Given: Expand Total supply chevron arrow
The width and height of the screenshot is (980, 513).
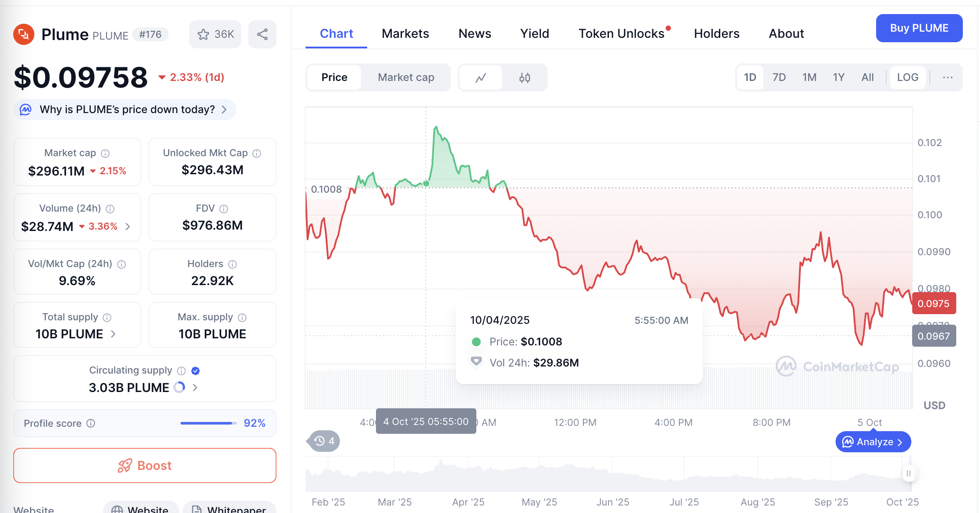Looking at the screenshot, I should [114, 334].
